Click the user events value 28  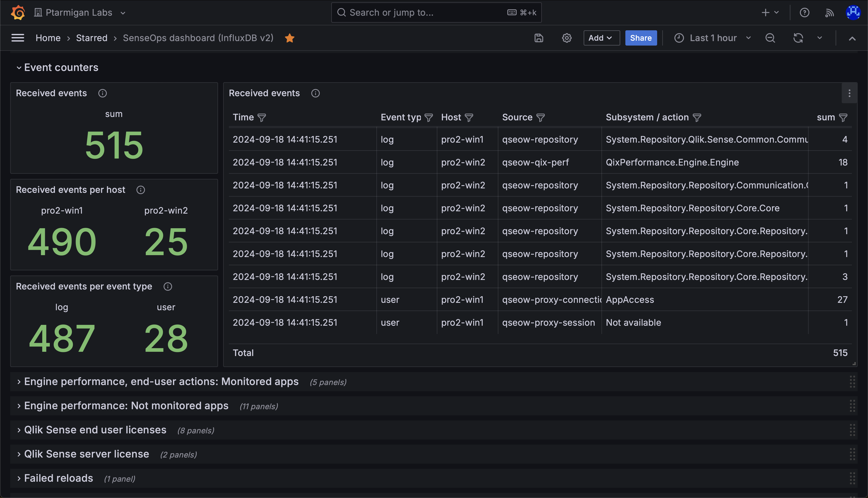(166, 339)
